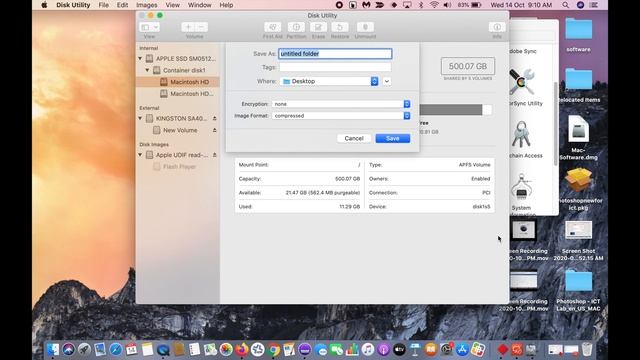Screen dimensions: 640x360
Task: Open the File menu
Action: point(103,5)
